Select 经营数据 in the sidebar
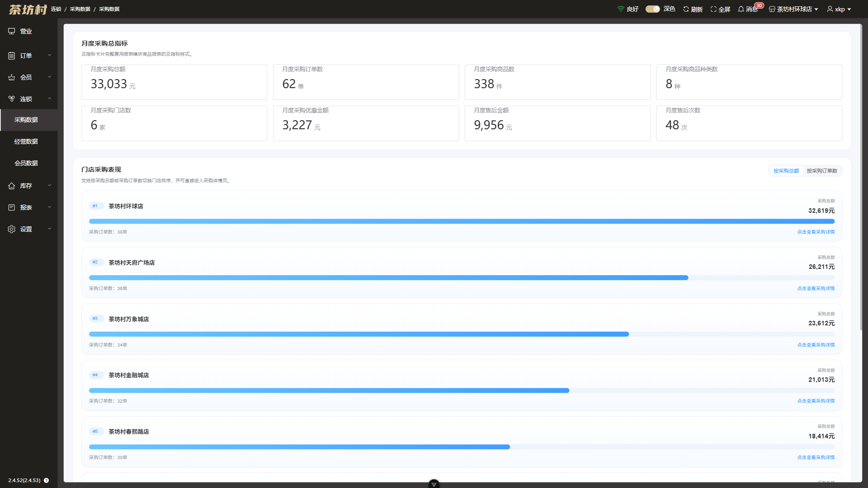 tap(29, 141)
